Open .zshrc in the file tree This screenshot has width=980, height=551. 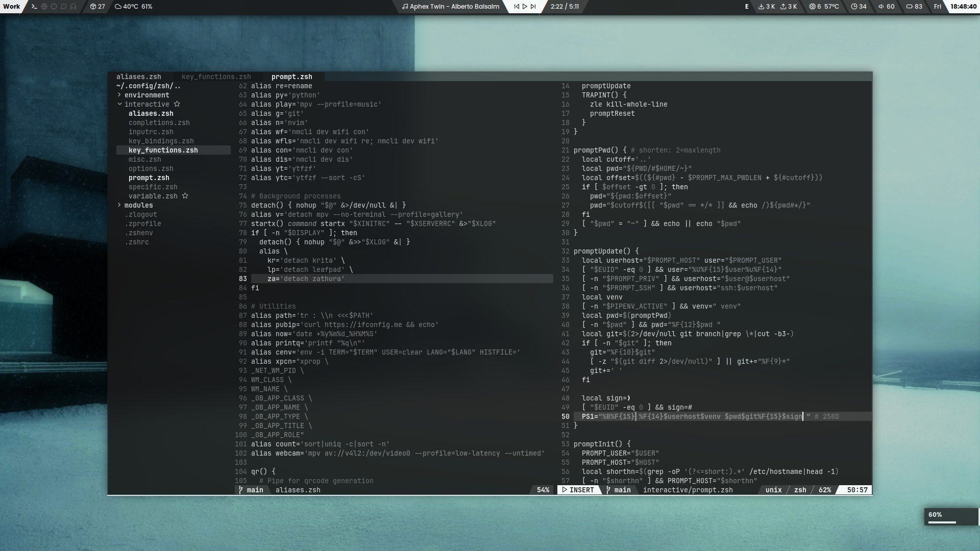[x=137, y=242]
